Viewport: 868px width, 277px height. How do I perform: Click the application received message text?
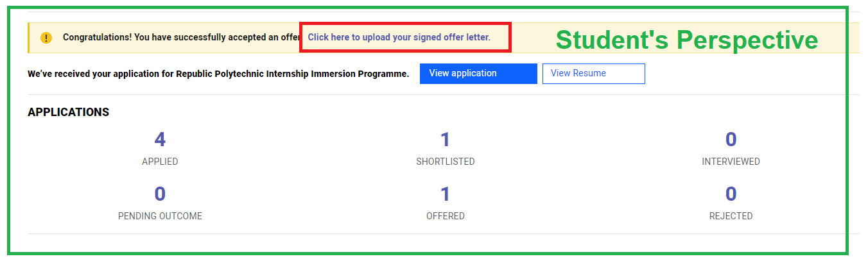[218, 74]
